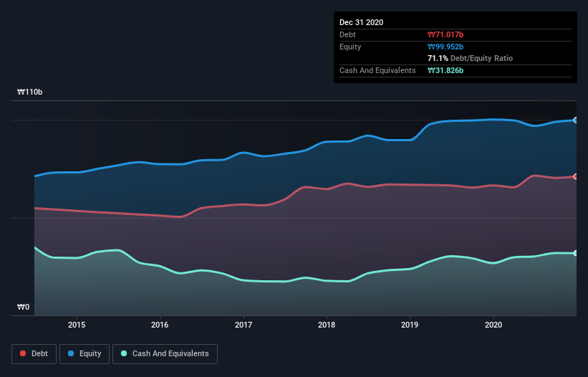Select the 2020 x-axis label
The width and height of the screenshot is (588, 377).
[493, 325]
